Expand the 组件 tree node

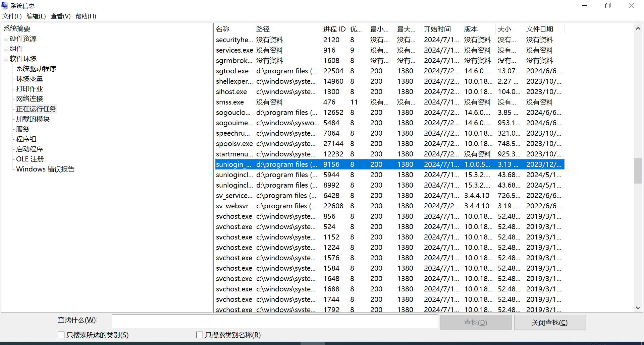coord(6,49)
